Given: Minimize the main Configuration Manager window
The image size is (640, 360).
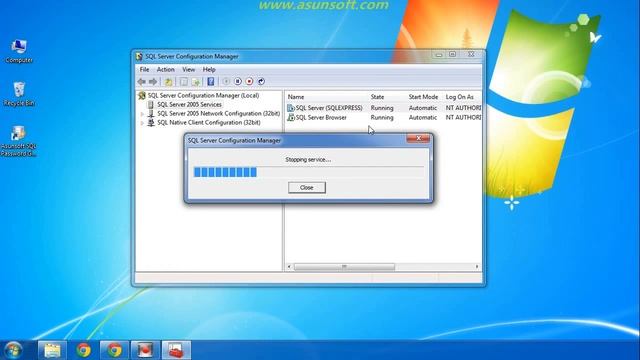Looking at the screenshot, I should tap(438, 54).
